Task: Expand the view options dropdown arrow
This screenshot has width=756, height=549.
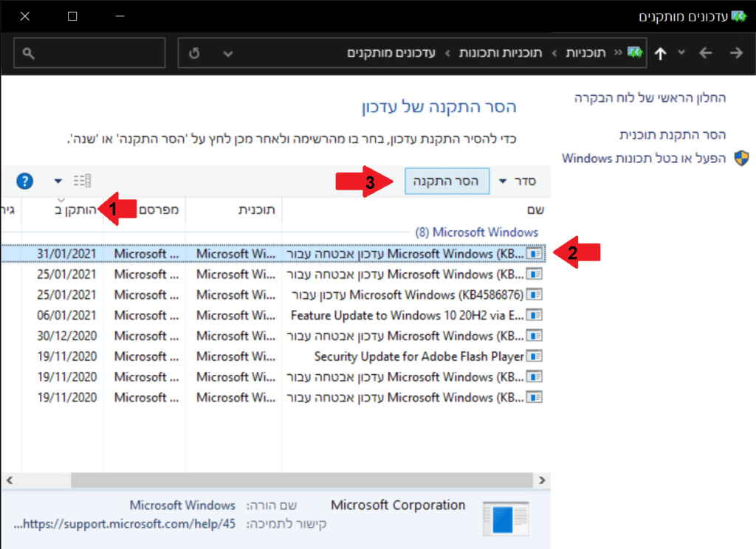Action: point(58,181)
